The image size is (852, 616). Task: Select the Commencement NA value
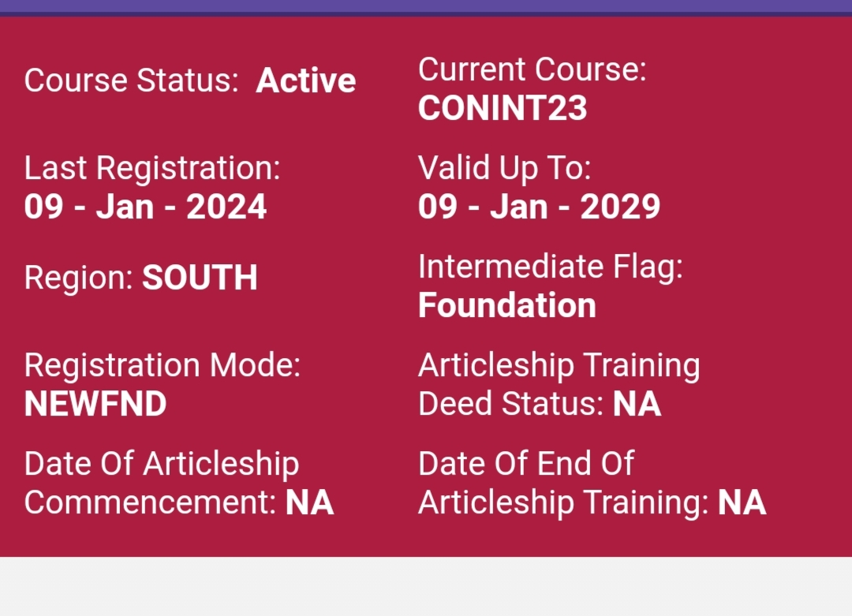coord(309,502)
